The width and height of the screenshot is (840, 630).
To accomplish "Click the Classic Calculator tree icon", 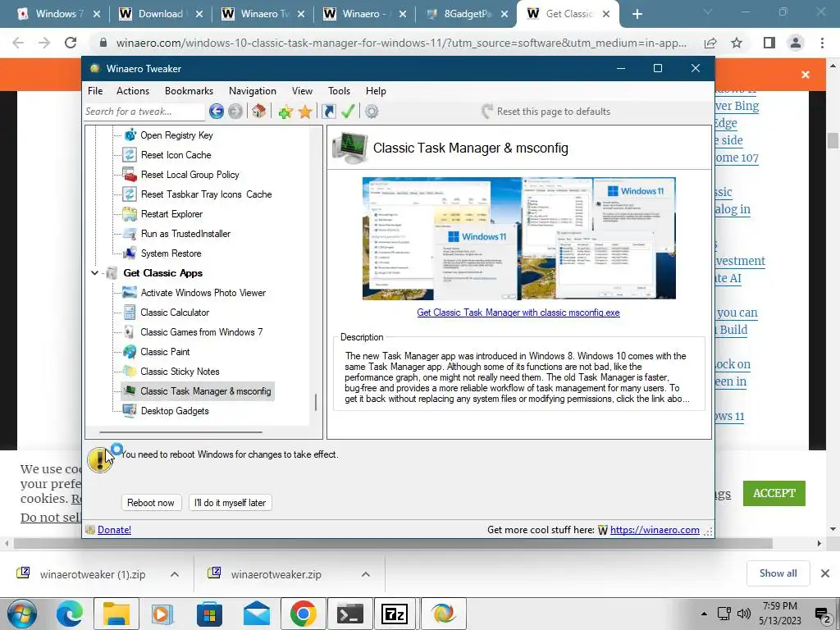I will (x=130, y=313).
